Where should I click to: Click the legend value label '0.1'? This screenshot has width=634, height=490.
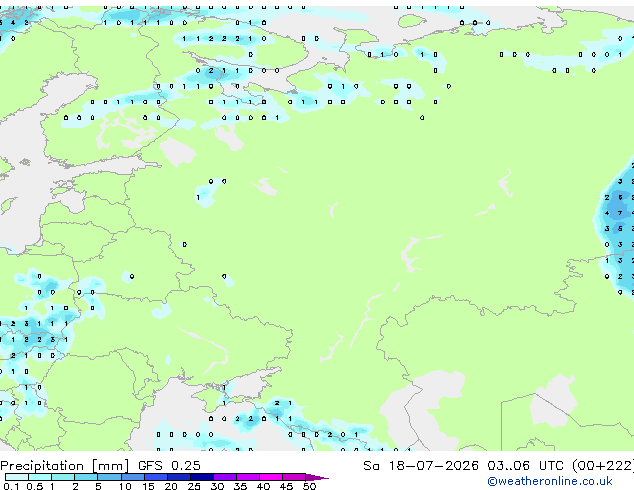click(11, 486)
